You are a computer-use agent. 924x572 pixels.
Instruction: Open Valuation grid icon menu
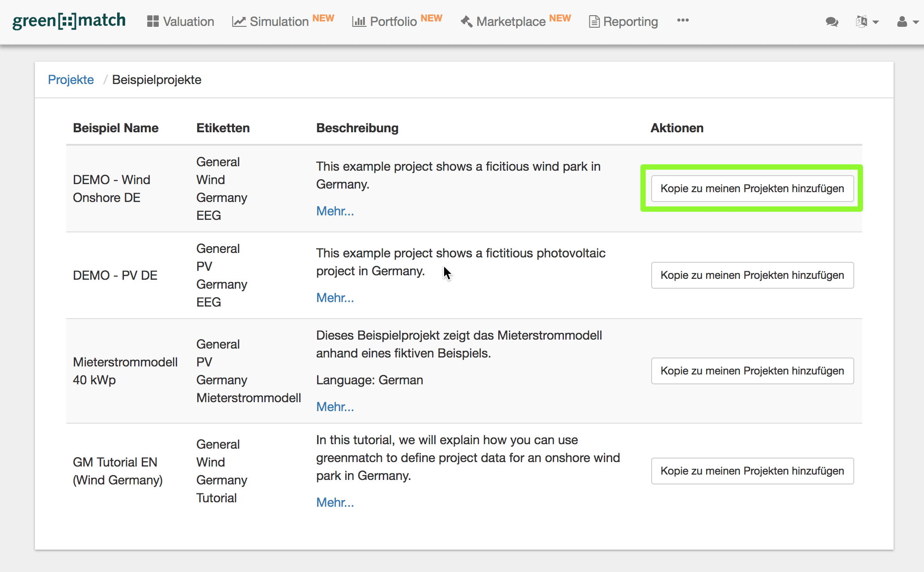153,21
